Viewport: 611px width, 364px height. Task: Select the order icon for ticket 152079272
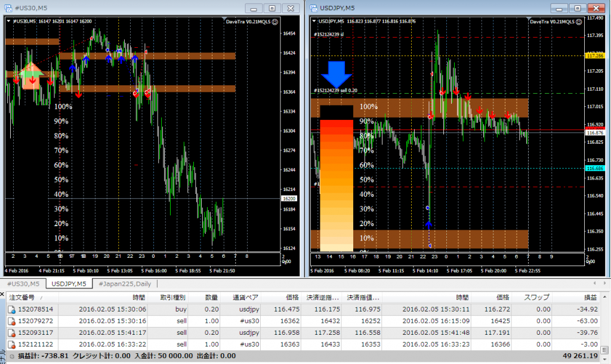[x=12, y=320]
